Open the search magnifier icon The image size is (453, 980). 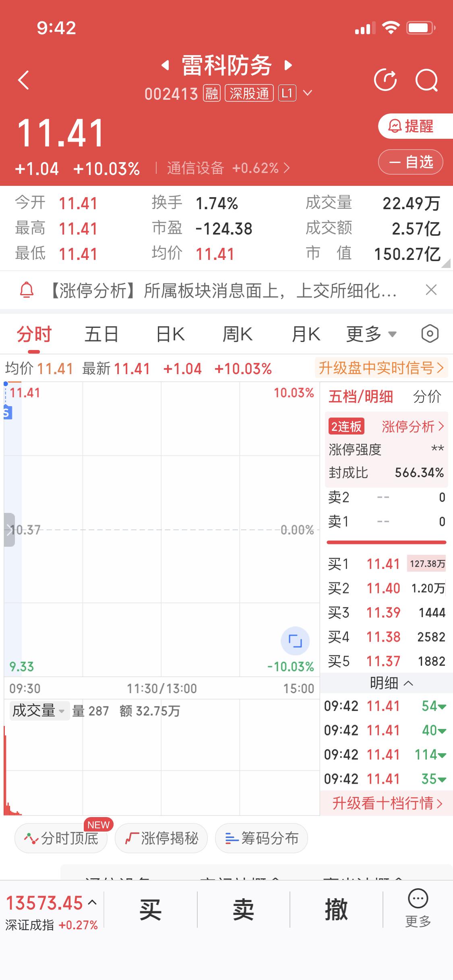coord(426,80)
